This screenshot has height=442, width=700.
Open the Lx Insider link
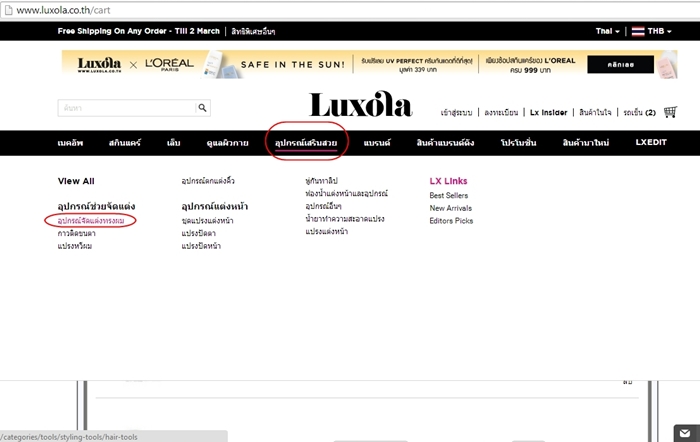548,113
